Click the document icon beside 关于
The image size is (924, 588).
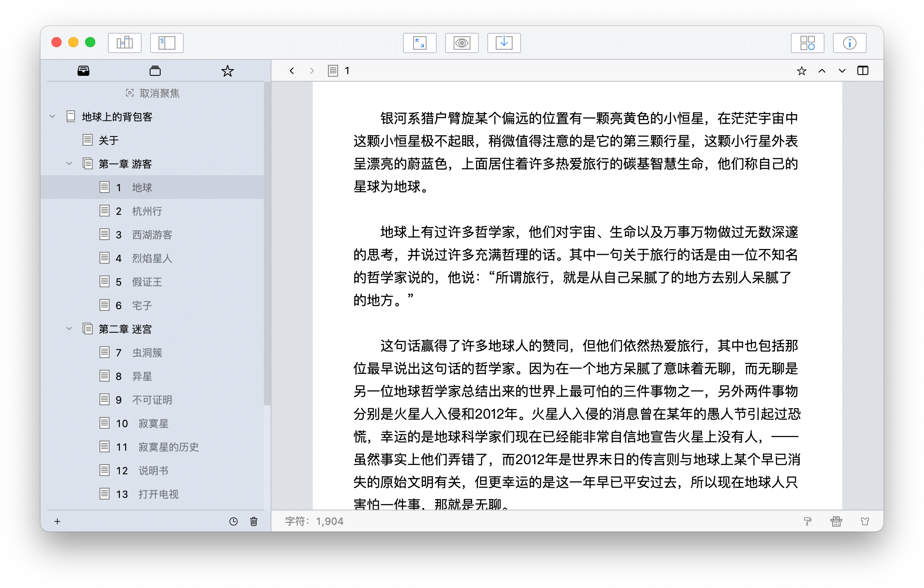tap(88, 140)
